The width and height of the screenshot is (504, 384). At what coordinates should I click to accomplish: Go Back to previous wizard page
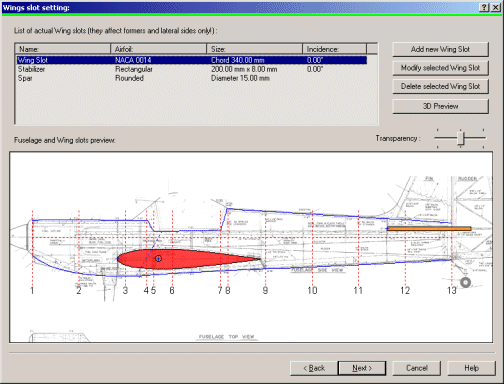314,368
